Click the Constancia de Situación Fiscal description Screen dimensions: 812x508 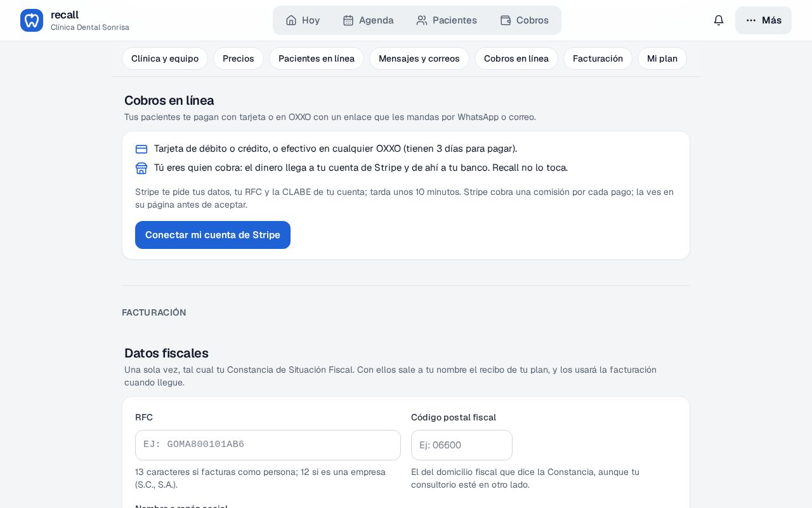(391, 376)
